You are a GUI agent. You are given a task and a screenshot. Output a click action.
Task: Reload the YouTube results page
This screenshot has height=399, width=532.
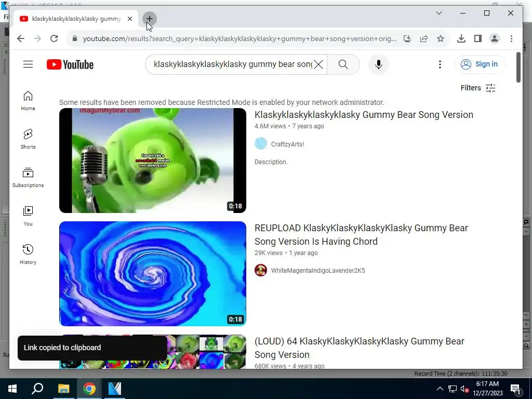click(54, 38)
